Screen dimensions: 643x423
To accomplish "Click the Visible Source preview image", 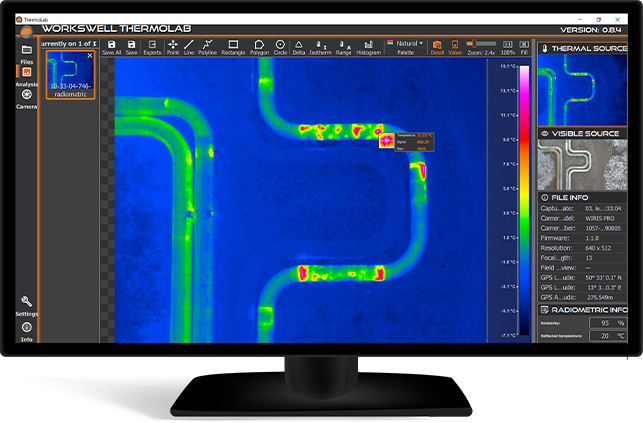I will pyautogui.click(x=582, y=165).
